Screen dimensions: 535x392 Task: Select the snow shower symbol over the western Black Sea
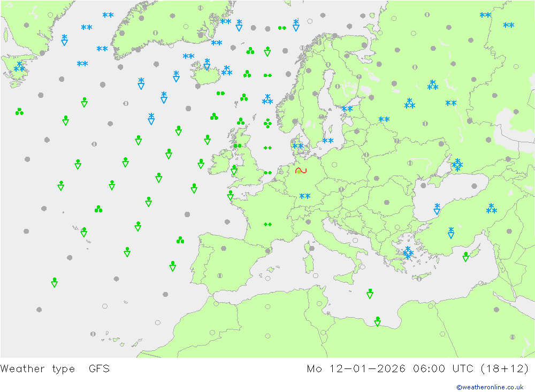tap(437, 209)
